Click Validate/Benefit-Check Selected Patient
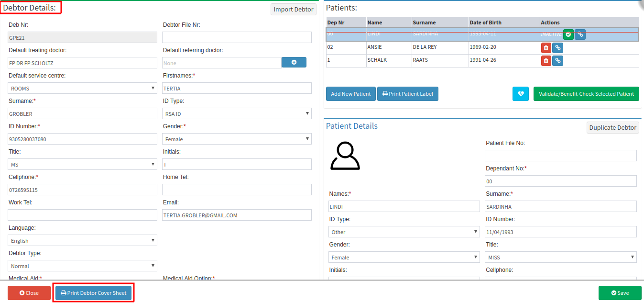The height and width of the screenshot is (303, 644). pos(586,94)
